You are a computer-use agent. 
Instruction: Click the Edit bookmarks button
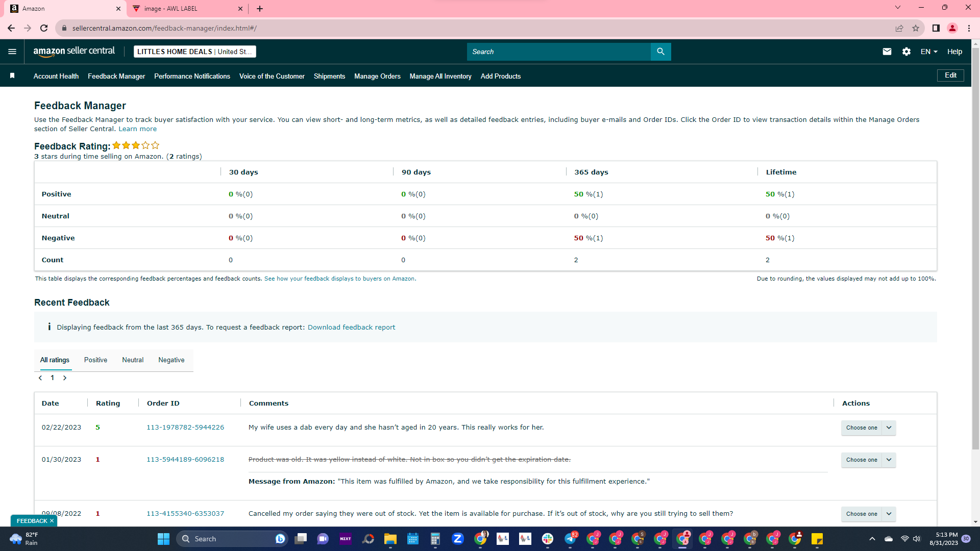click(950, 76)
